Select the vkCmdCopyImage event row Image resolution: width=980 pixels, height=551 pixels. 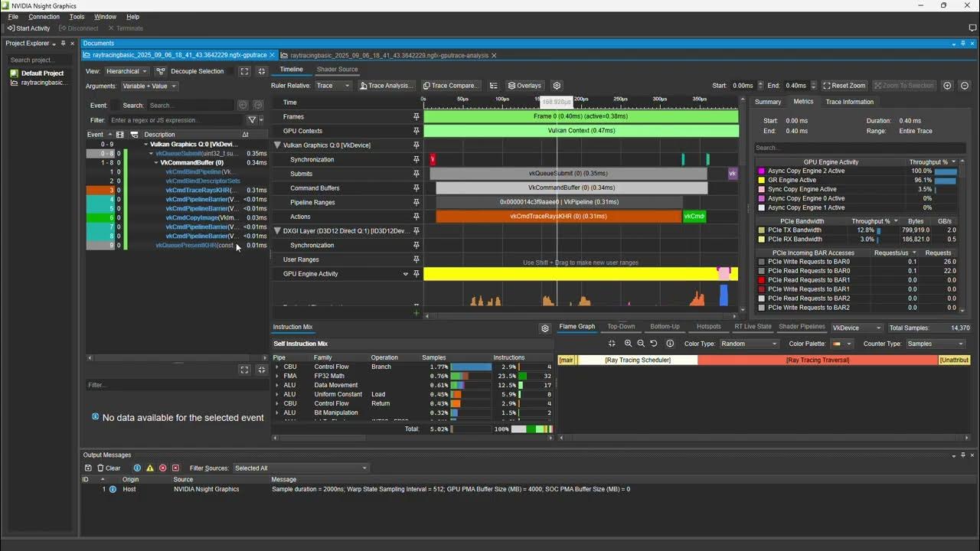[177, 217]
